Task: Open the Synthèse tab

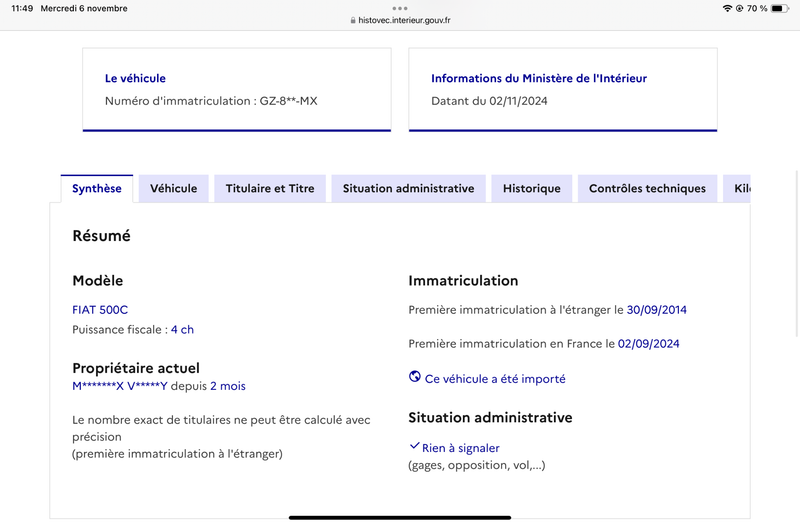Action: 97,188
